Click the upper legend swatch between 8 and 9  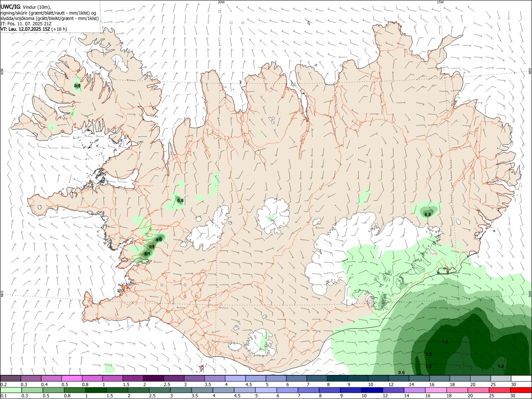point(337,379)
